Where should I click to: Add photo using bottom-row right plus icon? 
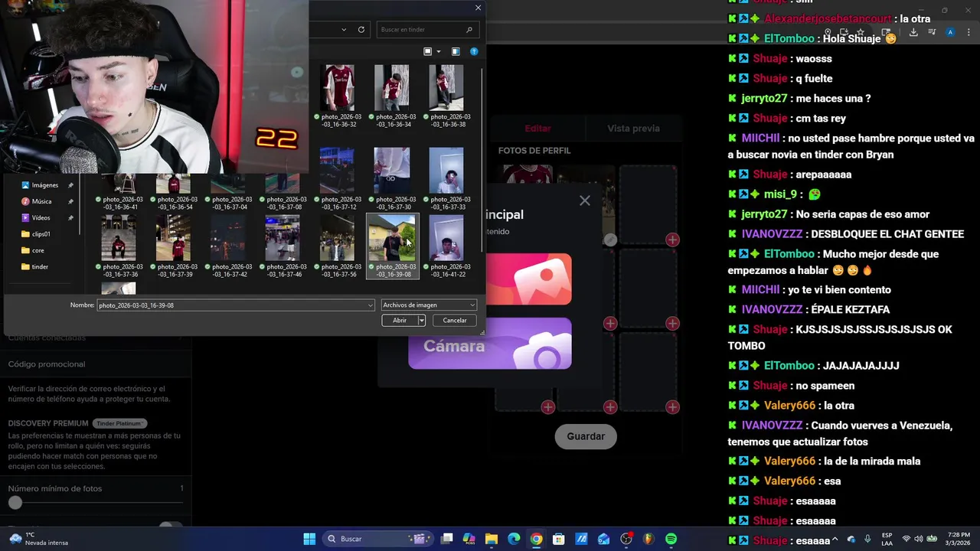pyautogui.click(x=672, y=407)
